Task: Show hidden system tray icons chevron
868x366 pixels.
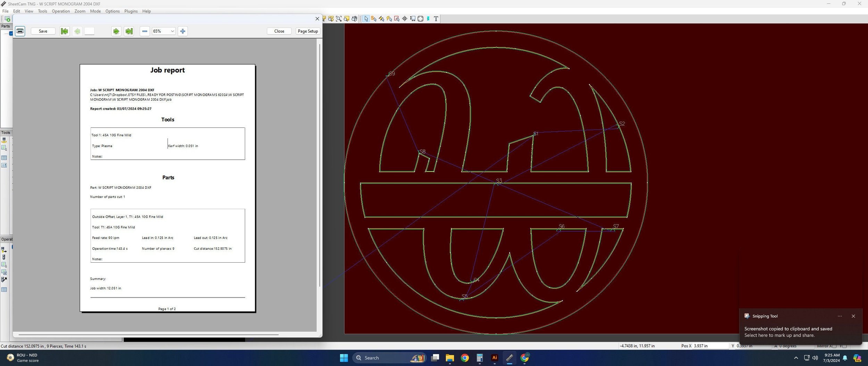Action: [x=796, y=358]
